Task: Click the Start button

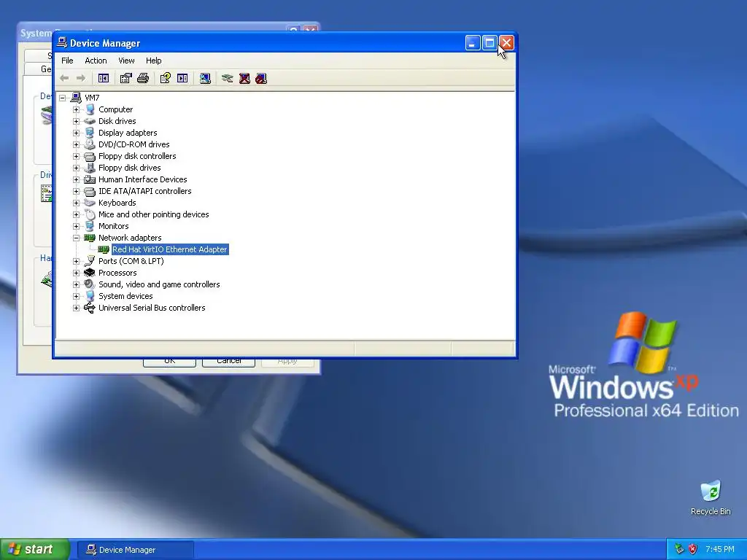Action: (35, 550)
